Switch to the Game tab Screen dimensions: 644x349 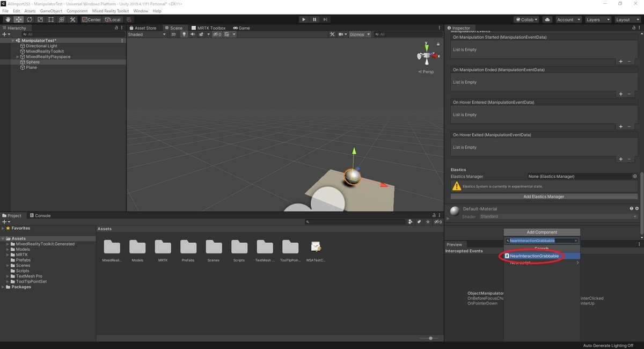click(x=241, y=28)
